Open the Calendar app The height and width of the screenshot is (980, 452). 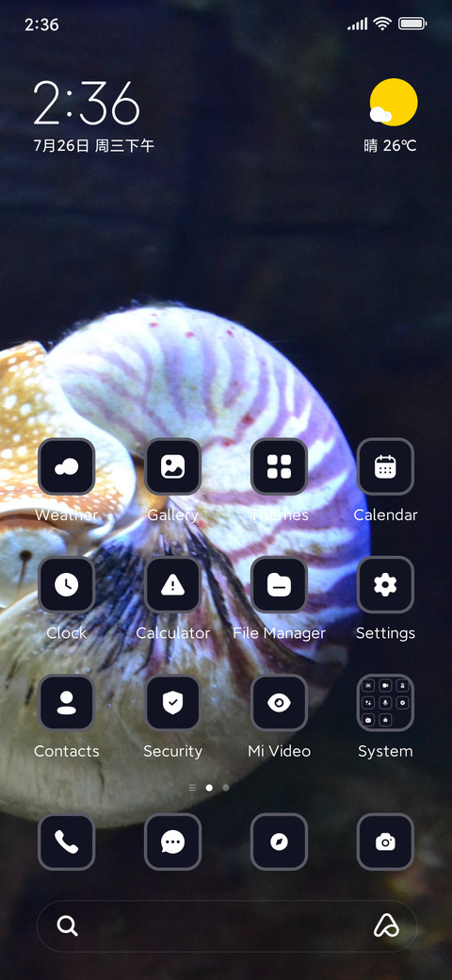(385, 466)
